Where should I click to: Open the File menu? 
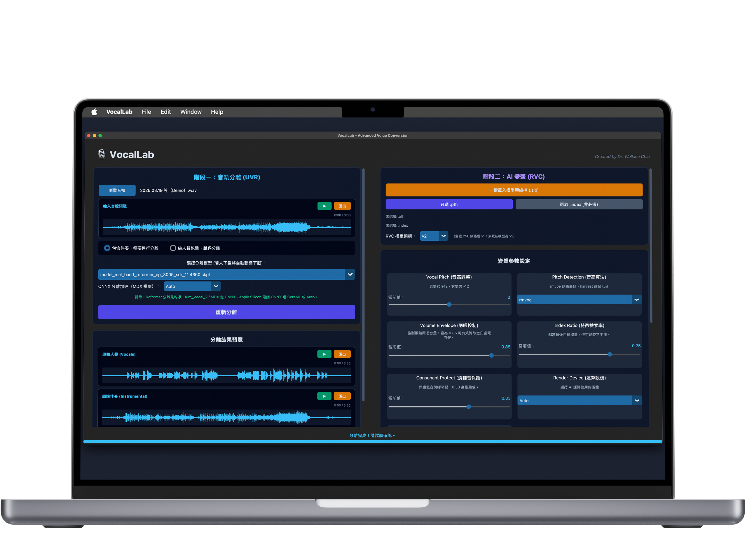tap(146, 112)
